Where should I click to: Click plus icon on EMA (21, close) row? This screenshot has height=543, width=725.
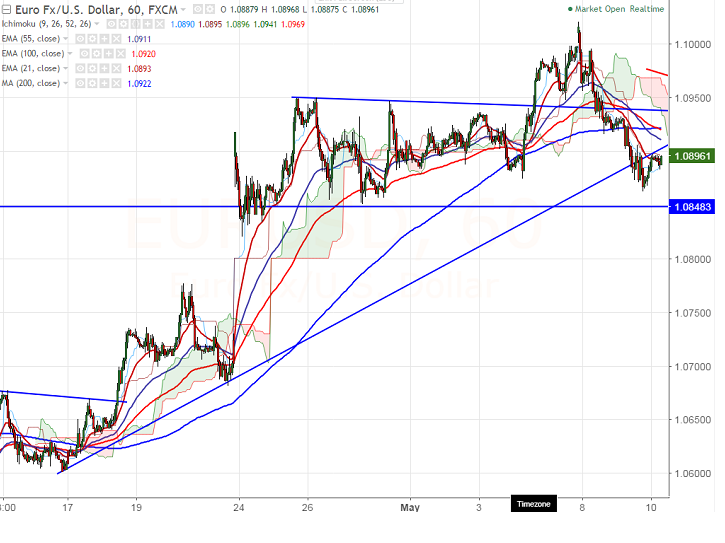click(x=104, y=68)
